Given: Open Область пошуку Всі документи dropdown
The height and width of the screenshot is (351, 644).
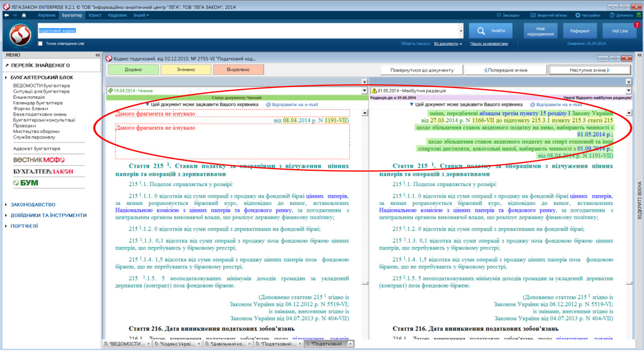Looking at the screenshot, I should click(x=448, y=43).
